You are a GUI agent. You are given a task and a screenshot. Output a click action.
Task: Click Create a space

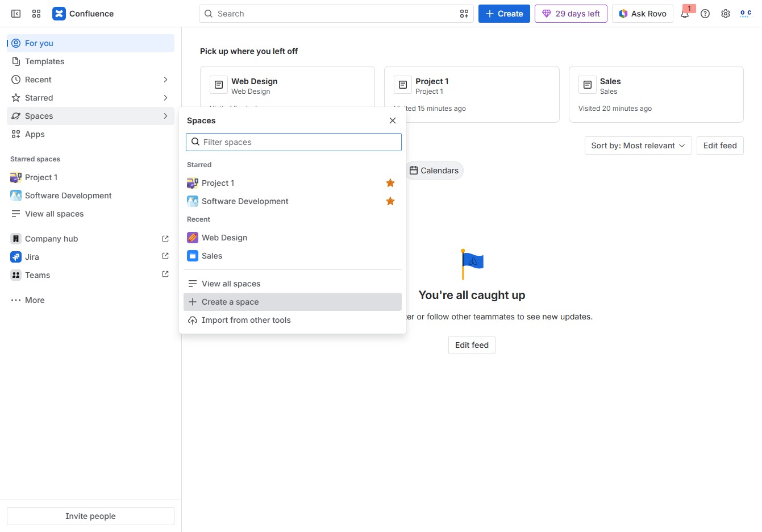(293, 302)
